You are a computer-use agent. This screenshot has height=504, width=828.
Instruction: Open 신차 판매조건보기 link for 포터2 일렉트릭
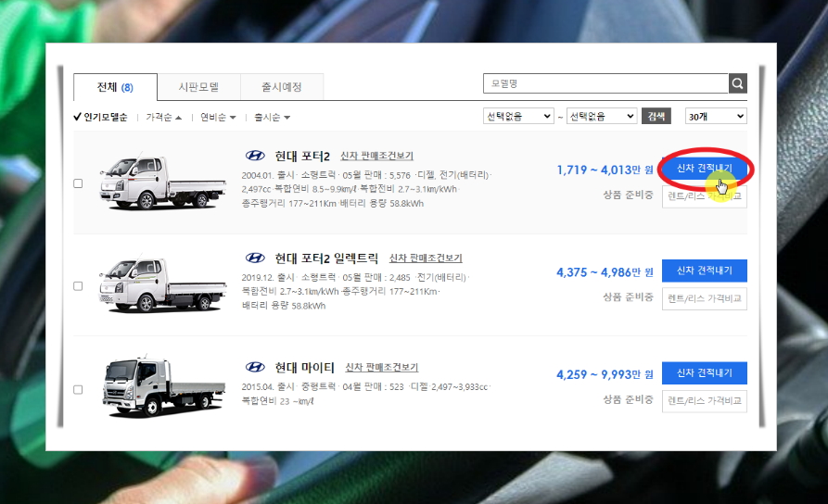pyautogui.click(x=426, y=258)
